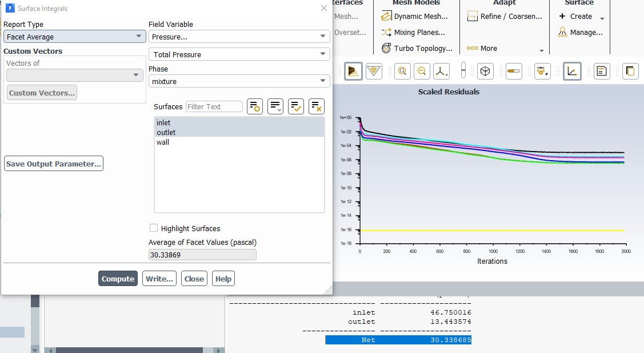This screenshot has height=353, width=644.
Task: Click the inlet value 46.750016 in console
Action: 450,312
